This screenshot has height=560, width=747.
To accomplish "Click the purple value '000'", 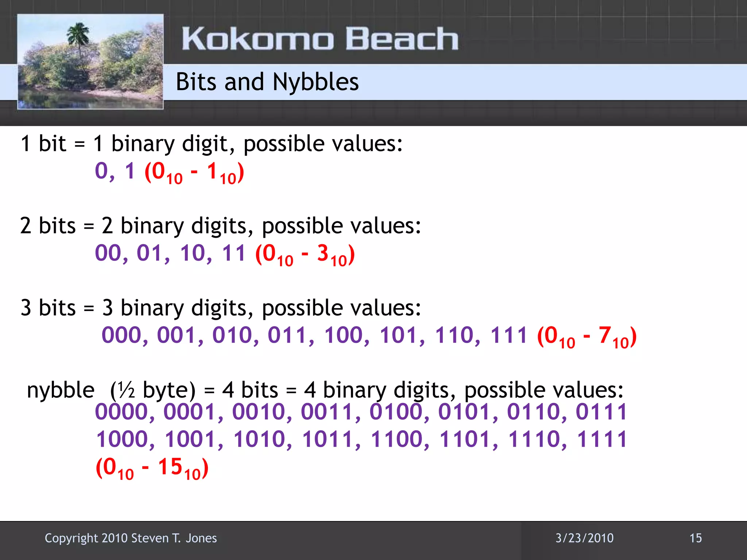I will (121, 335).
